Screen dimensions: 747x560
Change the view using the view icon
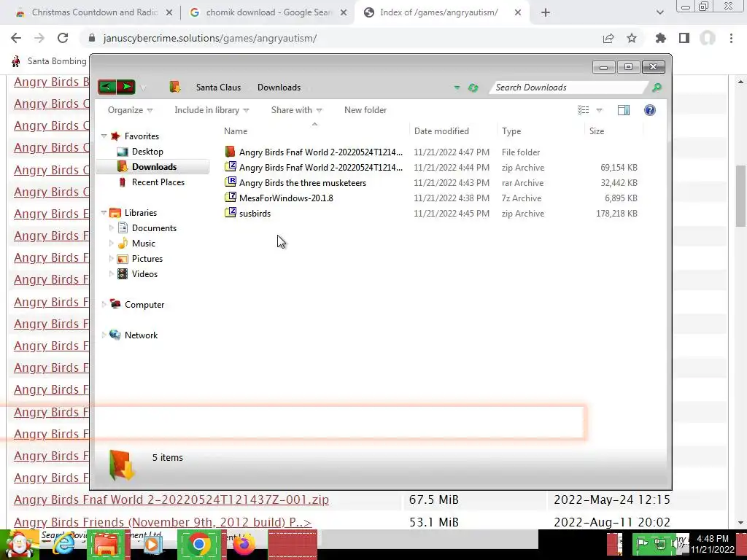click(583, 110)
